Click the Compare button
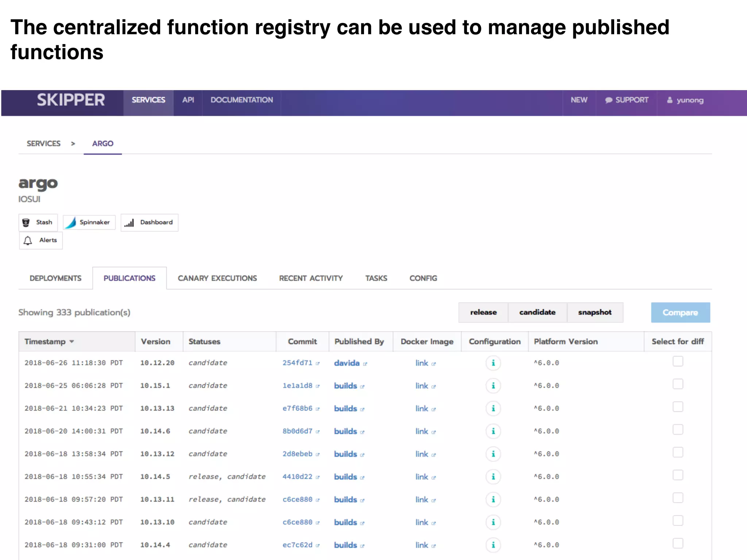 680,312
